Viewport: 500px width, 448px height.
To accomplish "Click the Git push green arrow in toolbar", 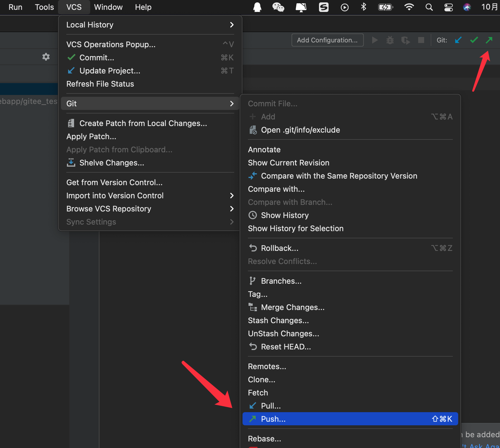I will (x=489, y=40).
